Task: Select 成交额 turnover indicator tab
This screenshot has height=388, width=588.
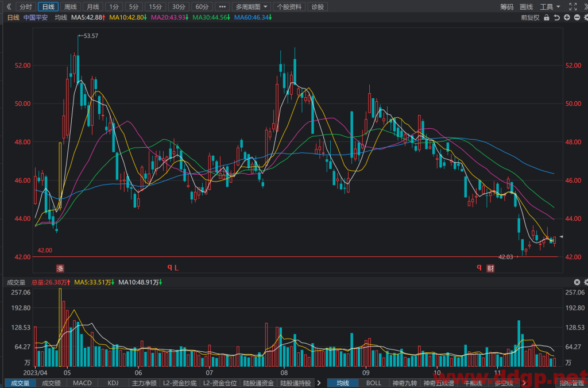Action: [x=51, y=383]
